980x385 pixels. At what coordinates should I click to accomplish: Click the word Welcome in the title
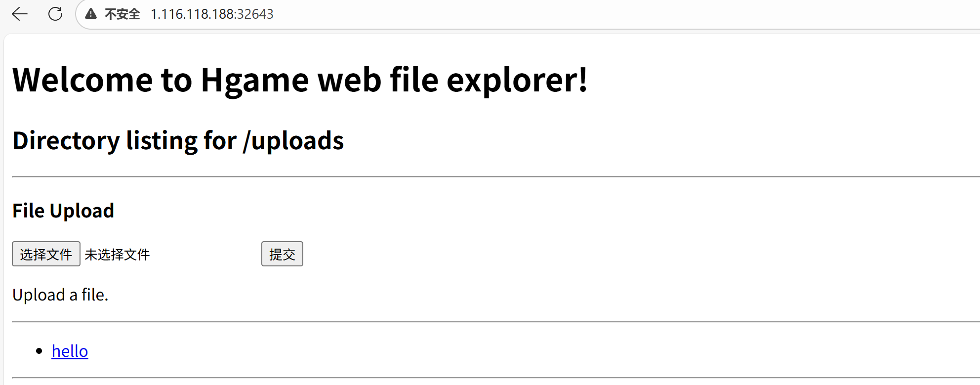(82, 80)
